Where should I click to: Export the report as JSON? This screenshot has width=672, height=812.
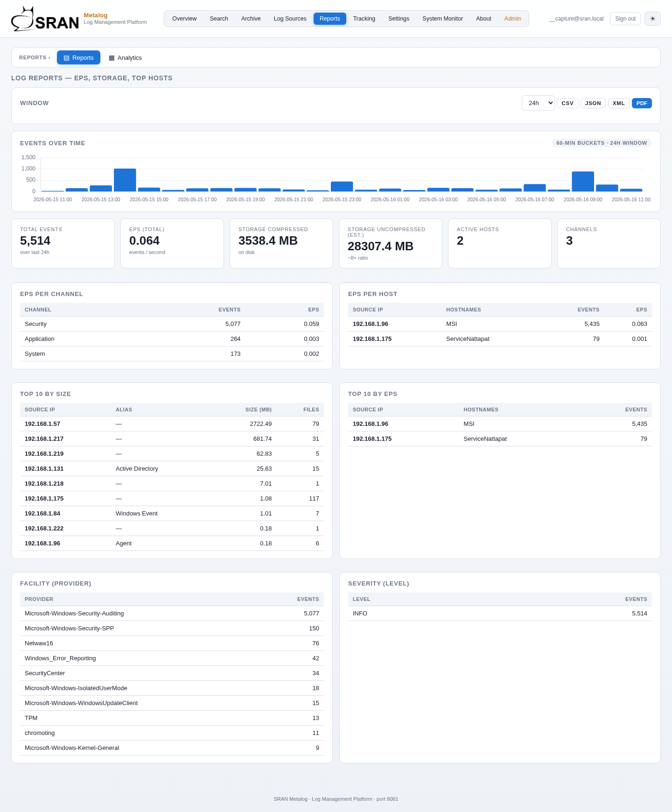[x=593, y=103]
